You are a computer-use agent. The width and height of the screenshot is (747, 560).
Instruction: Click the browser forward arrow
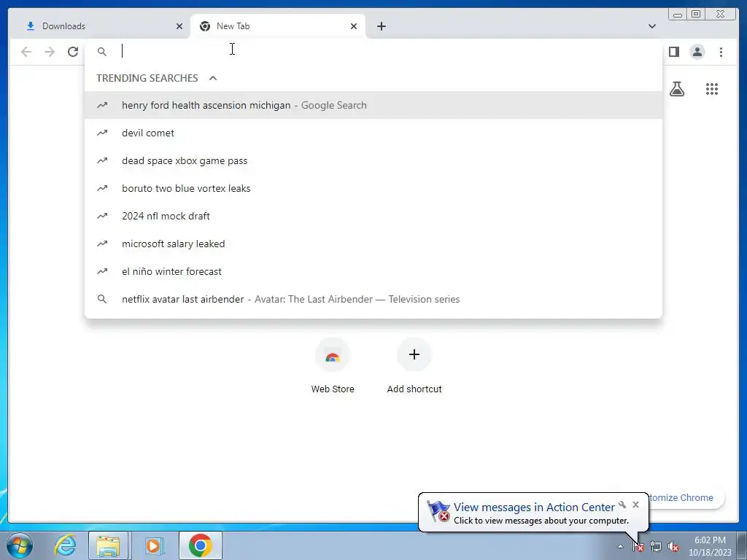click(x=50, y=52)
